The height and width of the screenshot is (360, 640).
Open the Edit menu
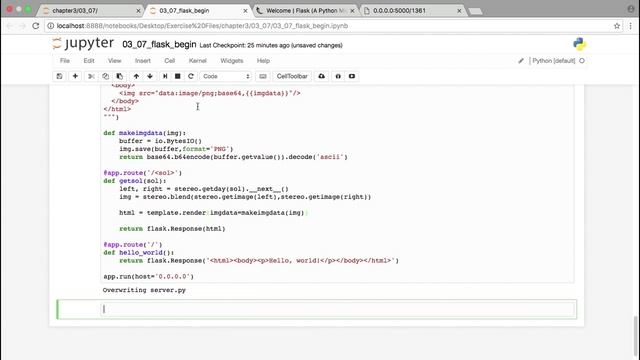pyautogui.click(x=89, y=61)
